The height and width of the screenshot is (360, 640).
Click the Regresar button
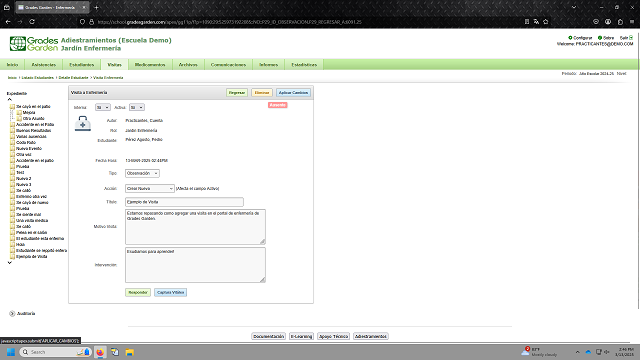pos(237,93)
